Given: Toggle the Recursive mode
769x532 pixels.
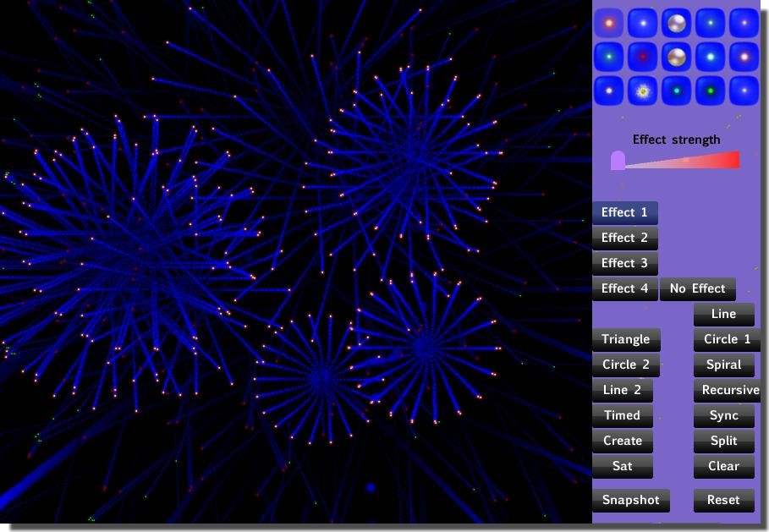Looking at the screenshot, I should [728, 390].
